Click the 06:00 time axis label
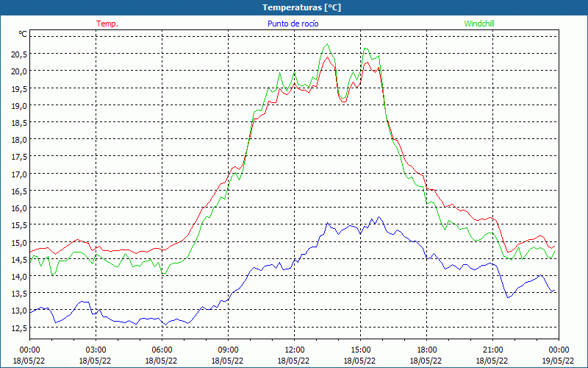588x368 pixels. (x=162, y=350)
